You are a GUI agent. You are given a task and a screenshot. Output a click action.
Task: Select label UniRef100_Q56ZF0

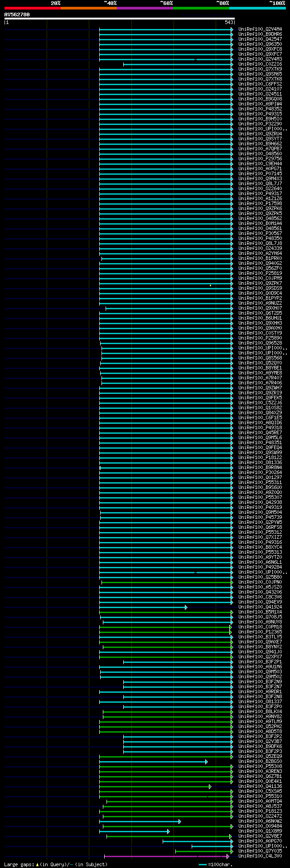260,268
